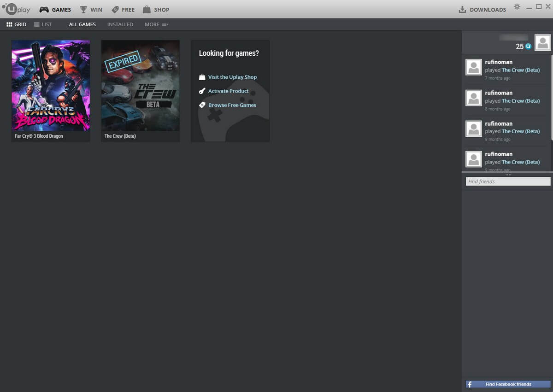Open Far Cry 3 Blood Dragon cover
The image size is (553, 392).
(x=51, y=86)
